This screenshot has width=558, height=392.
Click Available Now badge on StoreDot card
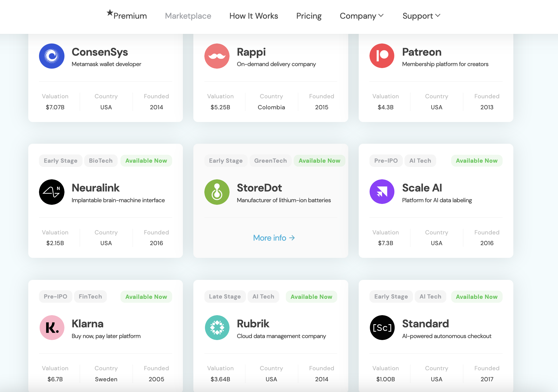[x=319, y=161]
